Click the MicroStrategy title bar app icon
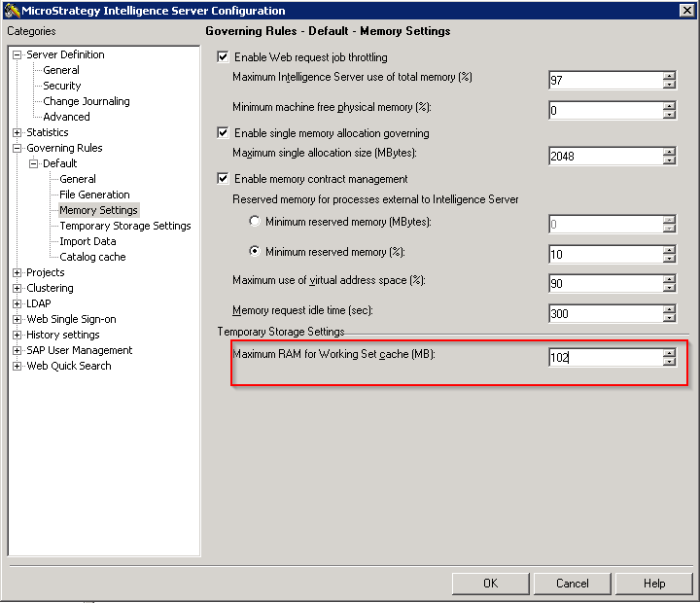The image size is (700, 603). (x=12, y=11)
